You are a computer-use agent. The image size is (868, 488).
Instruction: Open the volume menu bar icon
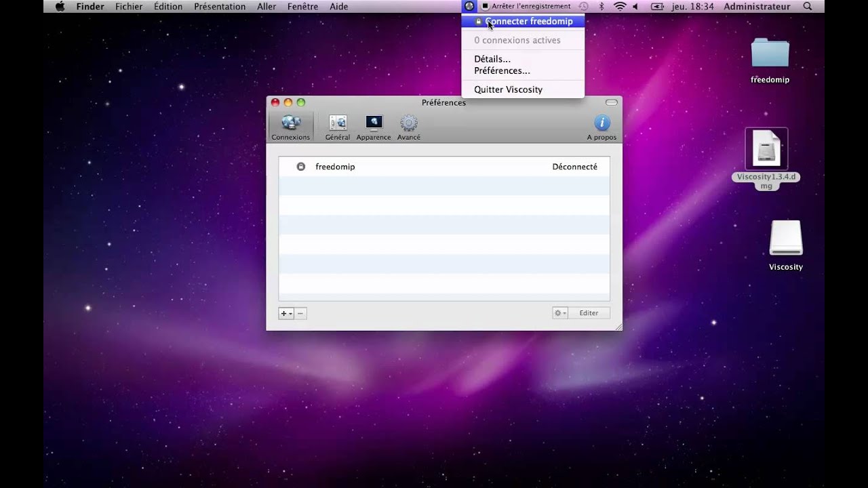[635, 6]
